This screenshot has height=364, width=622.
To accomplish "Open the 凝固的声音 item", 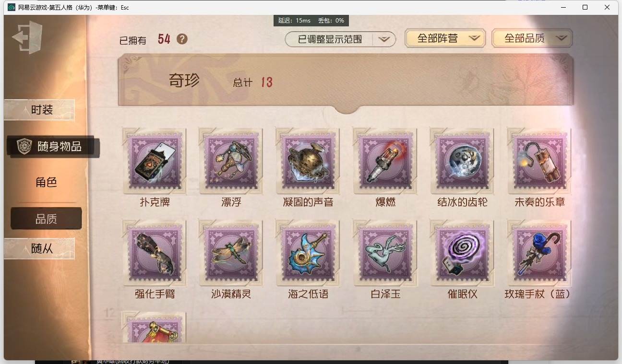I will point(308,161).
